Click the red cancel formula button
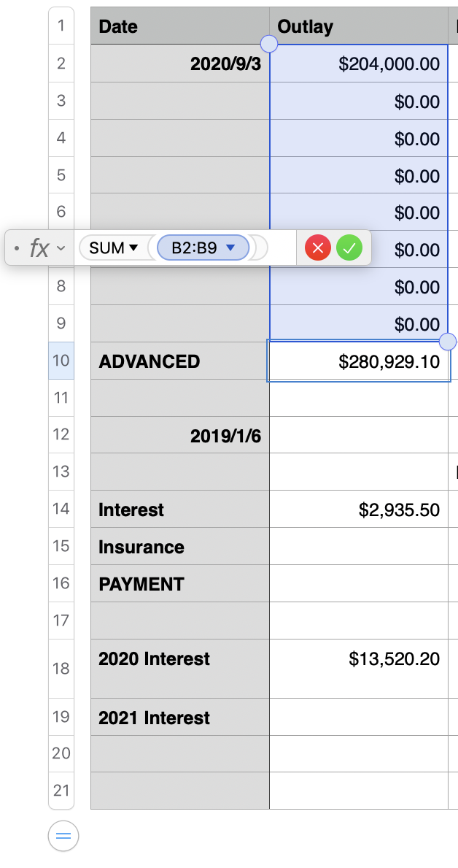The image size is (458, 868). pos(317,248)
